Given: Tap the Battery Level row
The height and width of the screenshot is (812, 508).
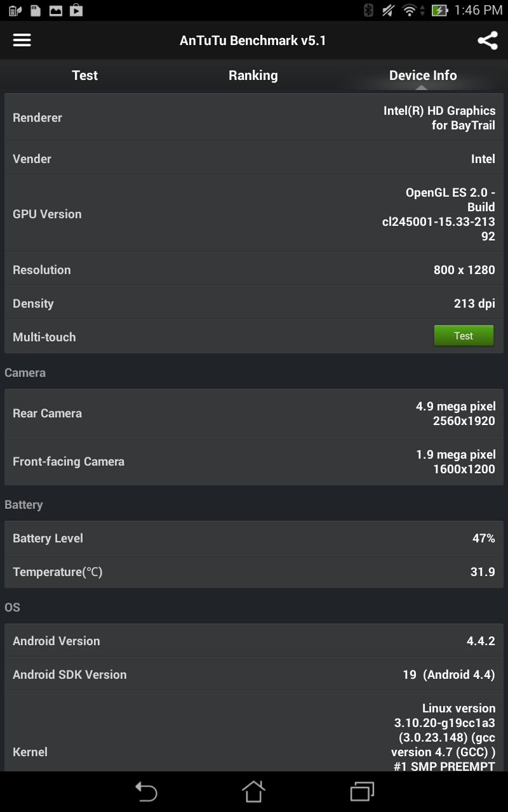Looking at the screenshot, I should point(254,538).
